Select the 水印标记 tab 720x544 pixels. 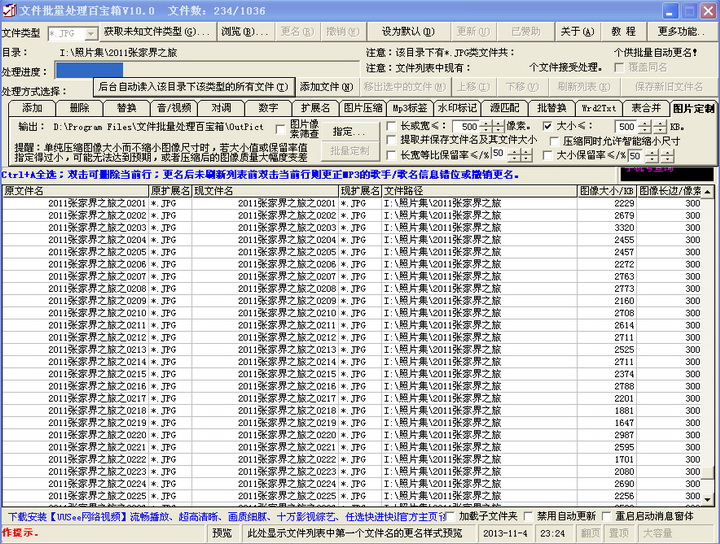457,108
